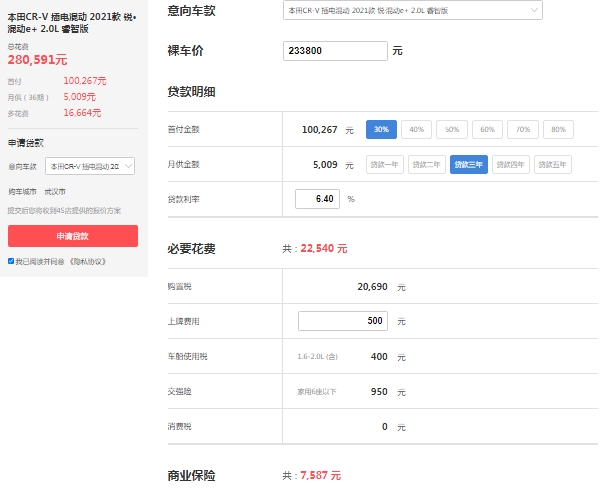
Task: Set down payment to 60%
Action: click(x=487, y=130)
